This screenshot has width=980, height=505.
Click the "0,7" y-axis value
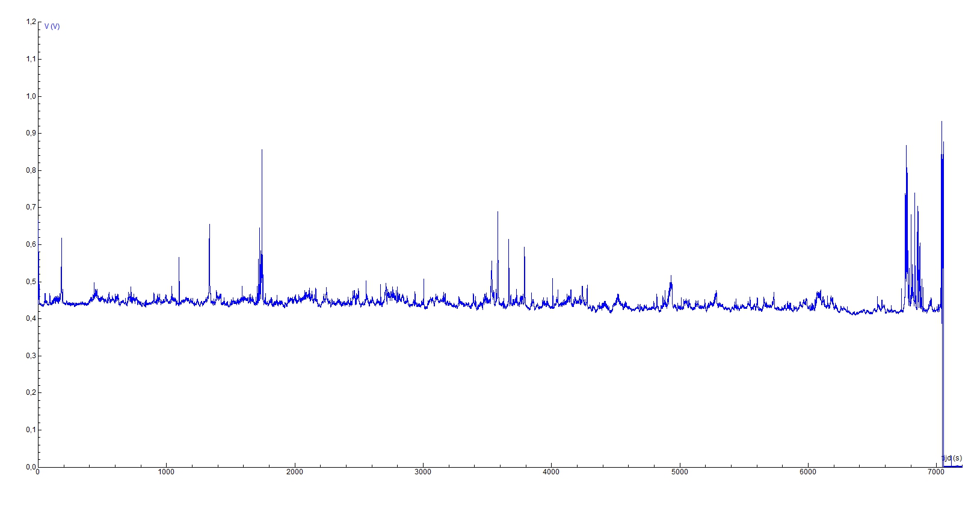[x=31, y=207]
